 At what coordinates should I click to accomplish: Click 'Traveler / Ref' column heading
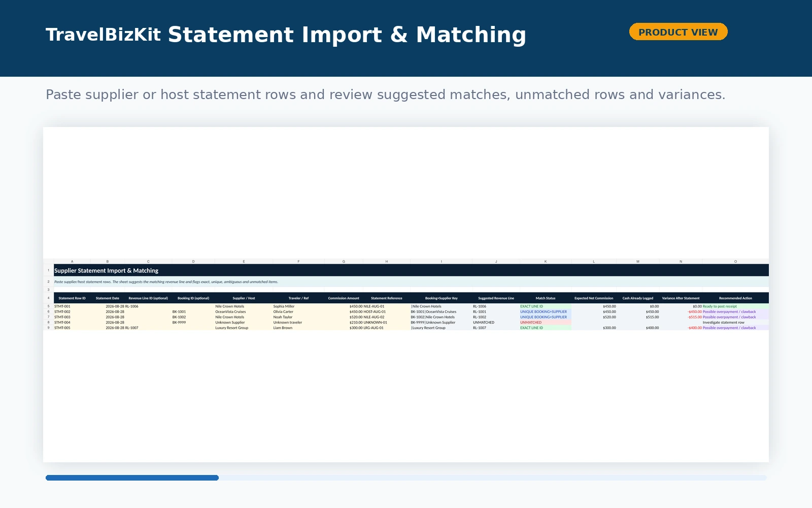point(298,298)
